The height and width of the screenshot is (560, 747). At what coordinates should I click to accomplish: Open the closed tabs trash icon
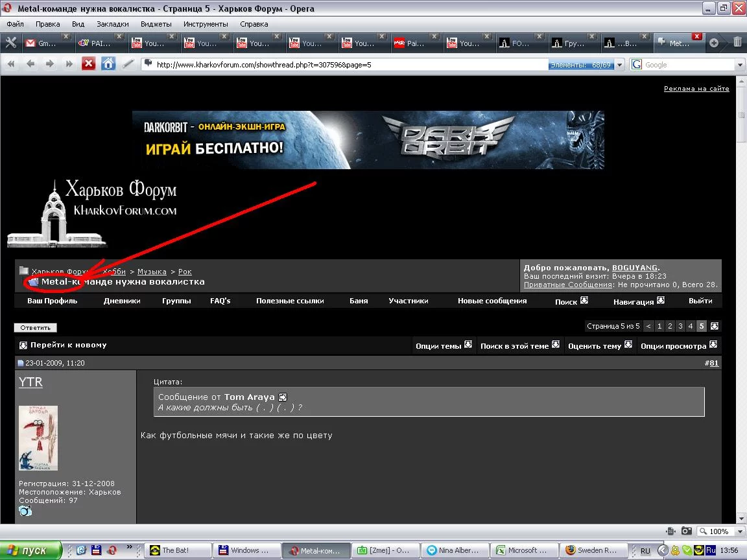[737, 42]
